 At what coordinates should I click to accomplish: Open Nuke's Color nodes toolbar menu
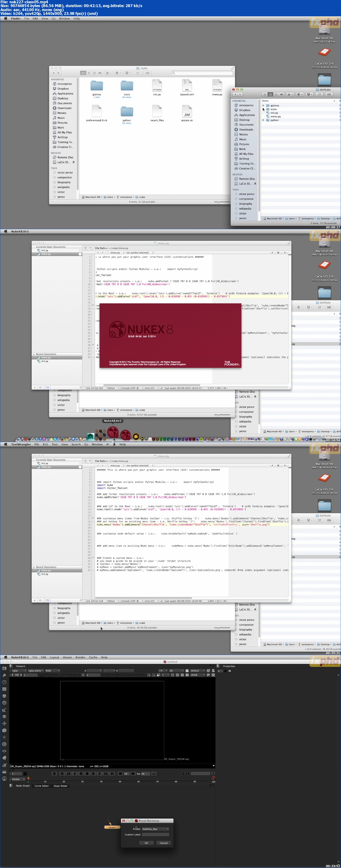(x=4, y=696)
